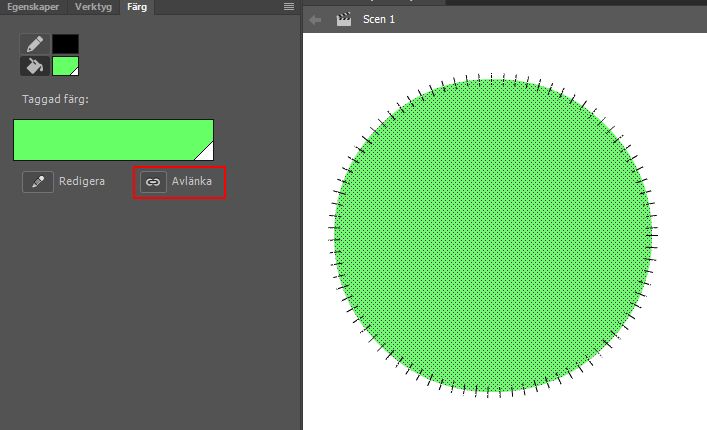
Task: Click the small green fill color swatch
Action: (65, 66)
